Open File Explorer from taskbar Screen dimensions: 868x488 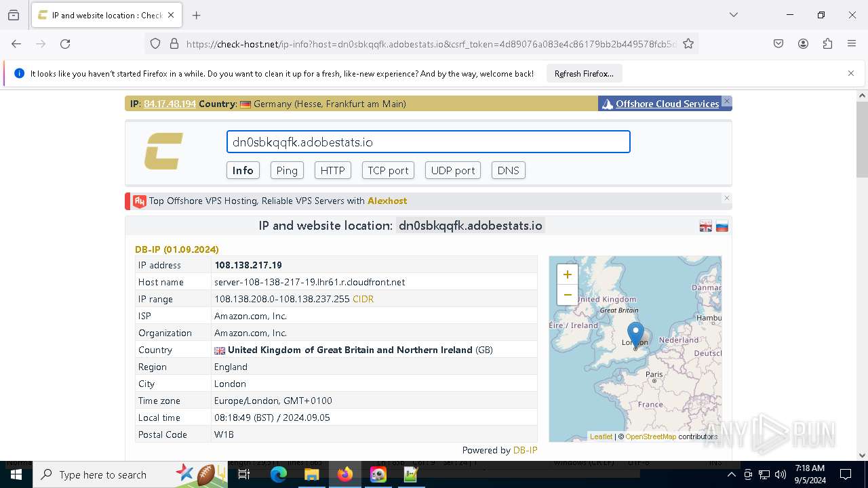[311, 474]
